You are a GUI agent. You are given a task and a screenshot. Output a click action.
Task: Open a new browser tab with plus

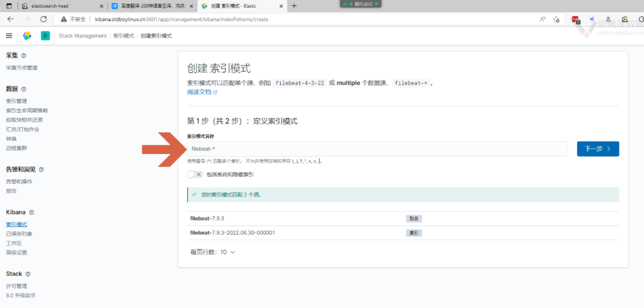click(293, 6)
